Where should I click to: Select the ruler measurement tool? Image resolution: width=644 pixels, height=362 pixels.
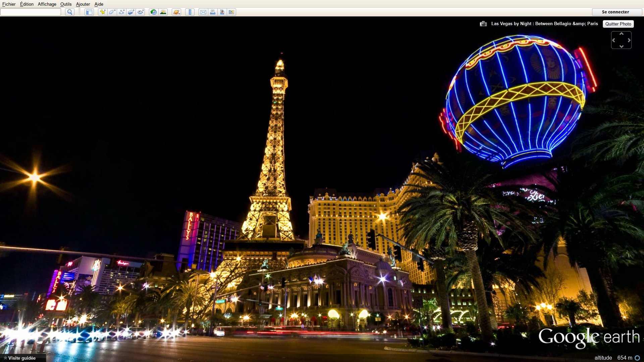coord(190,12)
